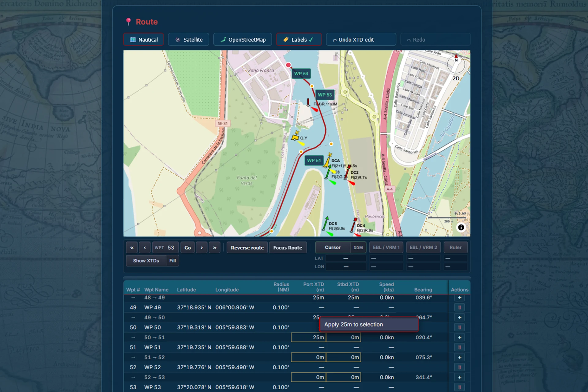
Task: Switch map view via 2D indicator
Action: click(456, 78)
